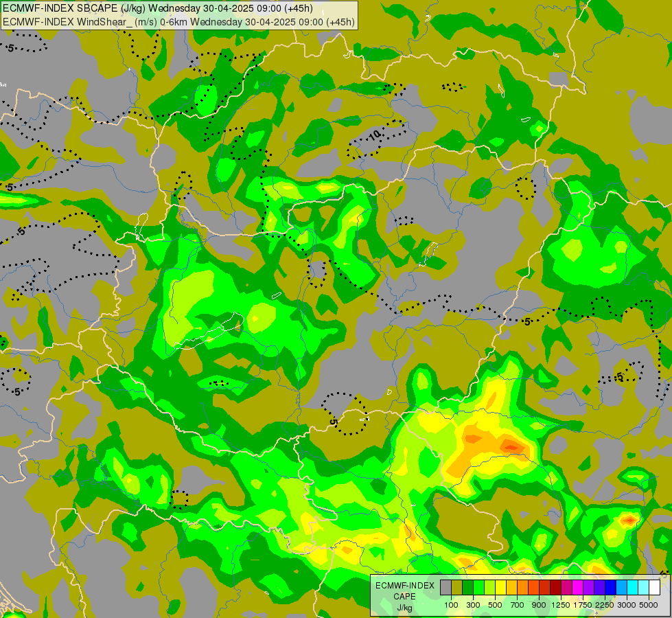Click the 'J/kg' unit in the legend
This screenshot has height=618, width=672.
point(404,608)
